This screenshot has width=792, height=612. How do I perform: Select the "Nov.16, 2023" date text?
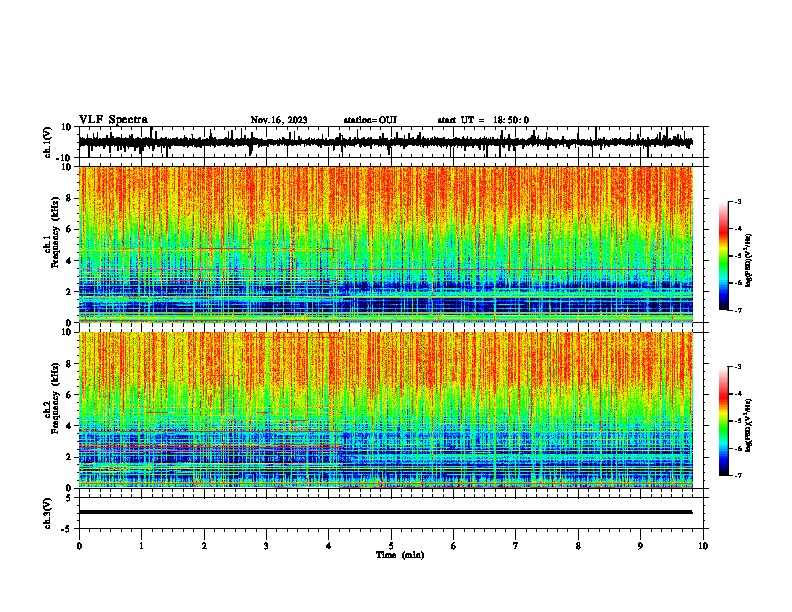279,120
